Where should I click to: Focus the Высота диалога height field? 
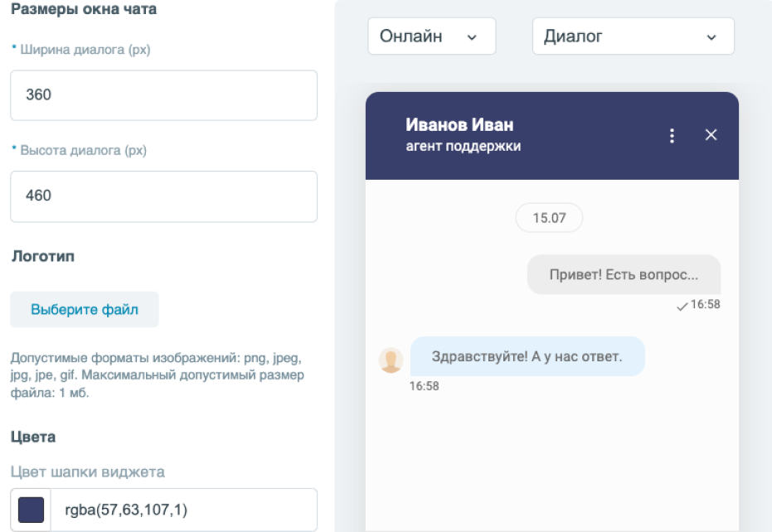pos(163,196)
